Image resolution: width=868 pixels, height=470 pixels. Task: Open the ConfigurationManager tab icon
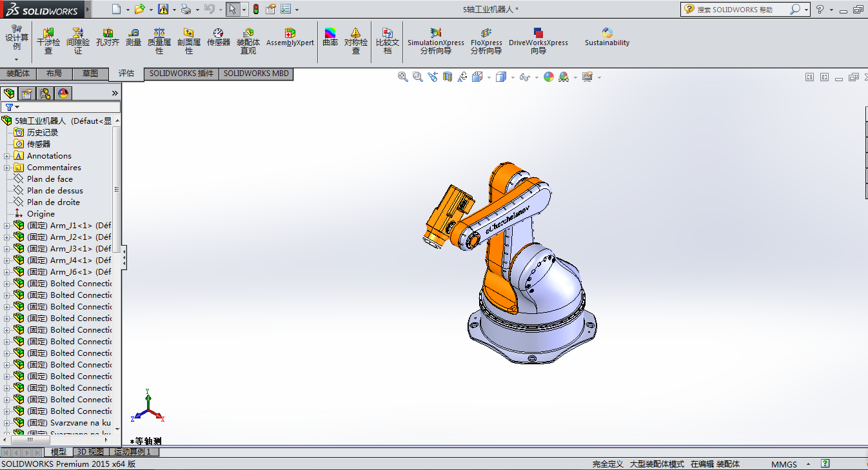point(45,93)
